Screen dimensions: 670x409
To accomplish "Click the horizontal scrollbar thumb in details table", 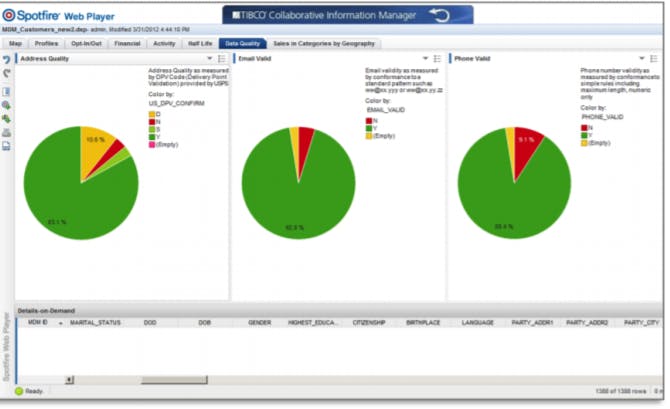I will click(174, 380).
